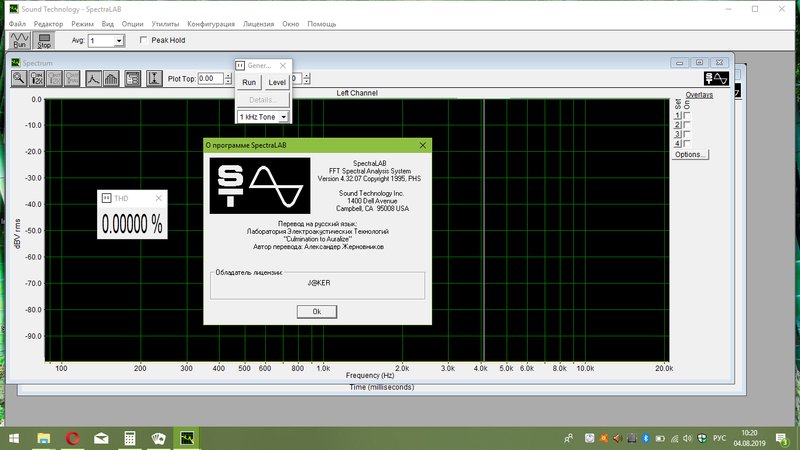Click the Plot Top input field
This screenshot has height=450, width=800.
(x=211, y=79)
